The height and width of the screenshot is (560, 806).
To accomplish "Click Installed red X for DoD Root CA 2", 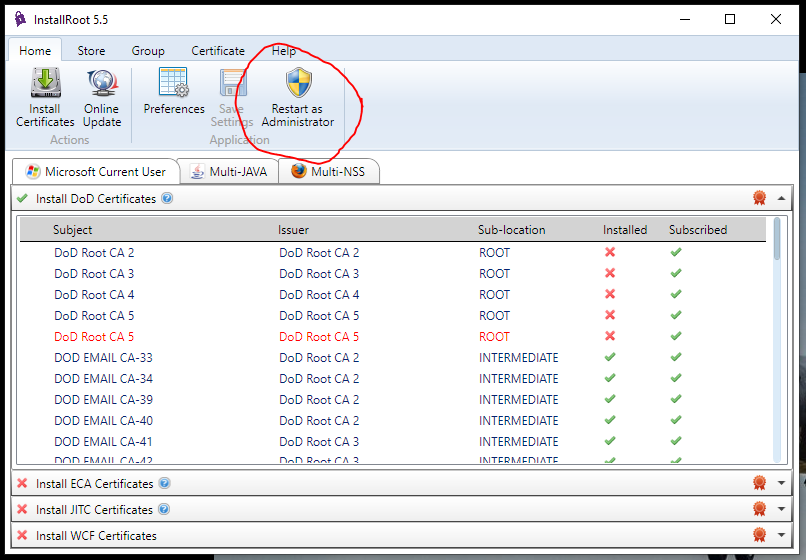I will (610, 252).
